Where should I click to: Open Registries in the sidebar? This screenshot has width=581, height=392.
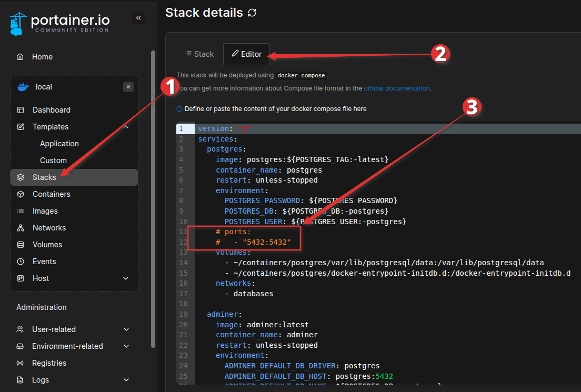[x=49, y=363]
